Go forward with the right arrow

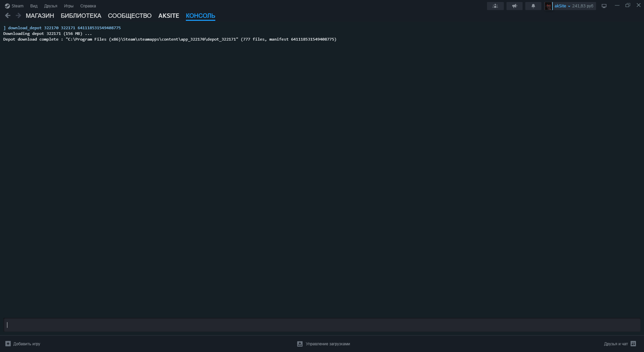tap(18, 15)
